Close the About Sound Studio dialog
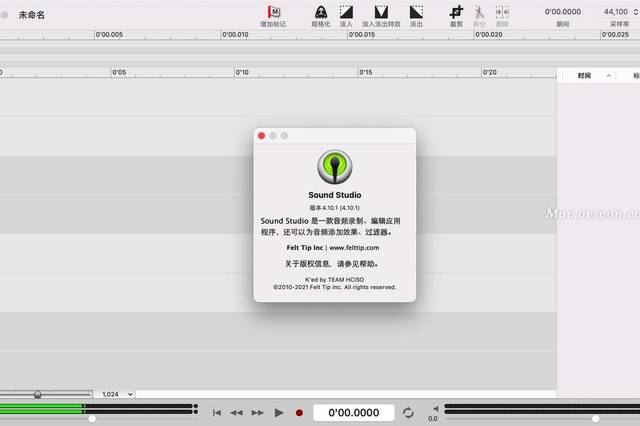This screenshot has width=640, height=426. [x=262, y=135]
